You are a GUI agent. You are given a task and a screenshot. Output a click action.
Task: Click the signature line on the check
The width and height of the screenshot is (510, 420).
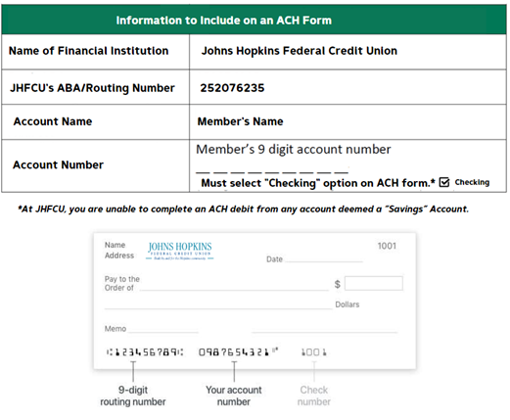pyautogui.click(x=325, y=332)
